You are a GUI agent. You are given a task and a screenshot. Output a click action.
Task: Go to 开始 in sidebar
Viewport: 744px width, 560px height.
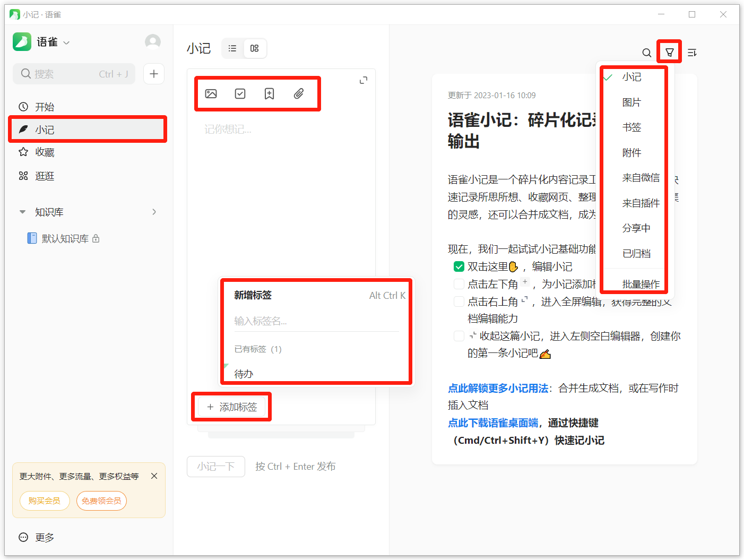click(88, 107)
